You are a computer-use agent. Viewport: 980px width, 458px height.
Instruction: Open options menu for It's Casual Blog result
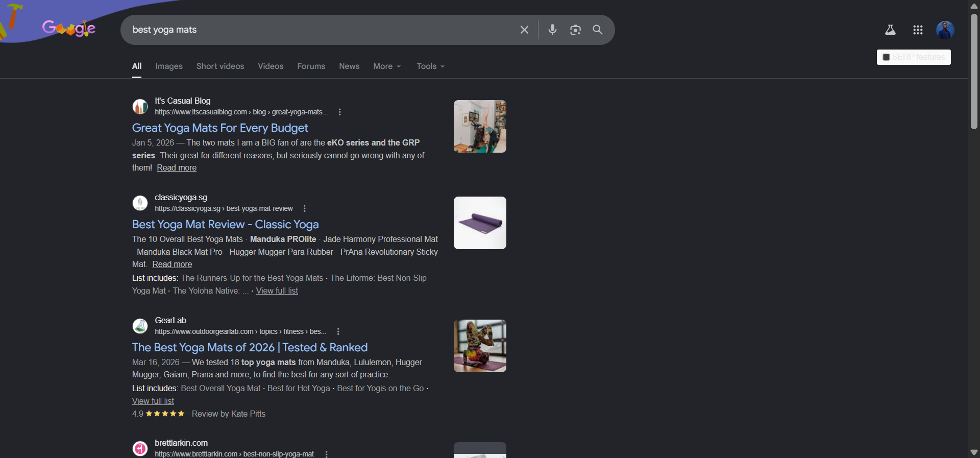(x=340, y=112)
